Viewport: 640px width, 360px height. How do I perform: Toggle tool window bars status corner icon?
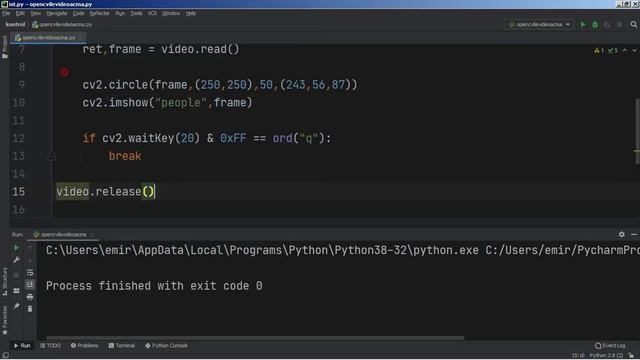coord(5,355)
